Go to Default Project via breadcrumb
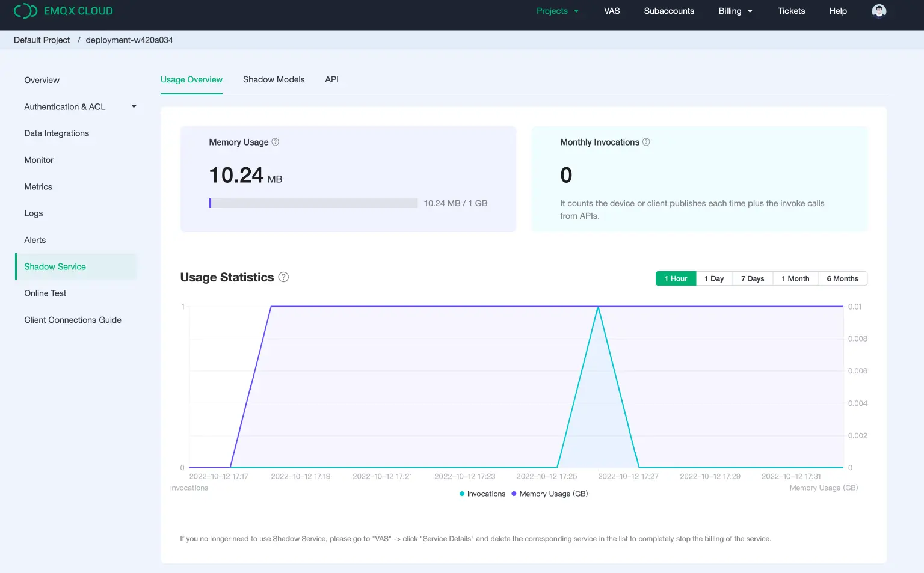Screen dimensions: 924x573 42,40
